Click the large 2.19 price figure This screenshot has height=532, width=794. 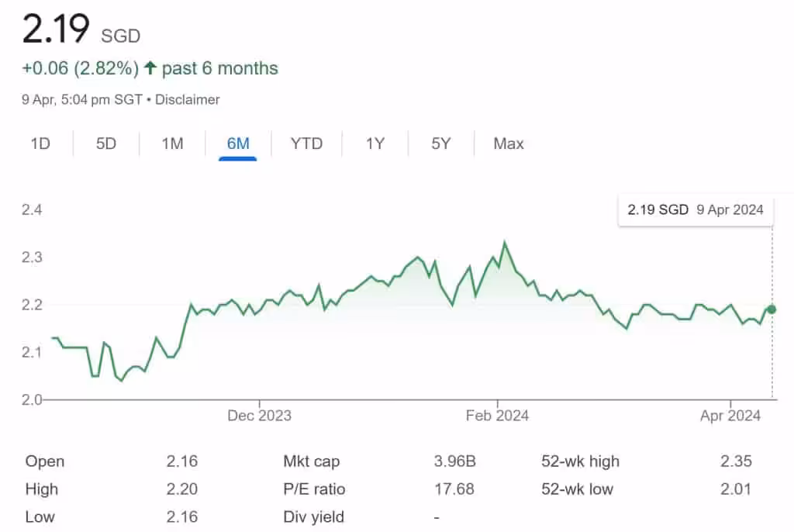(x=56, y=29)
